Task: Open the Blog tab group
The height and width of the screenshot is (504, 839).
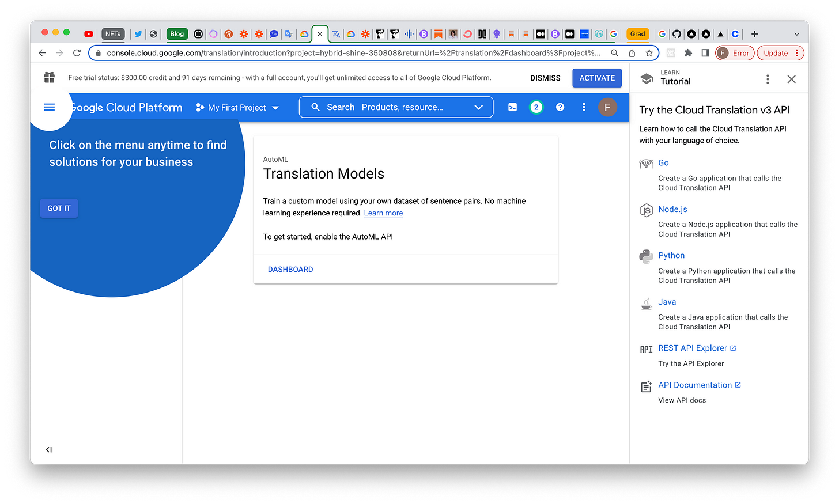Action: tap(177, 34)
